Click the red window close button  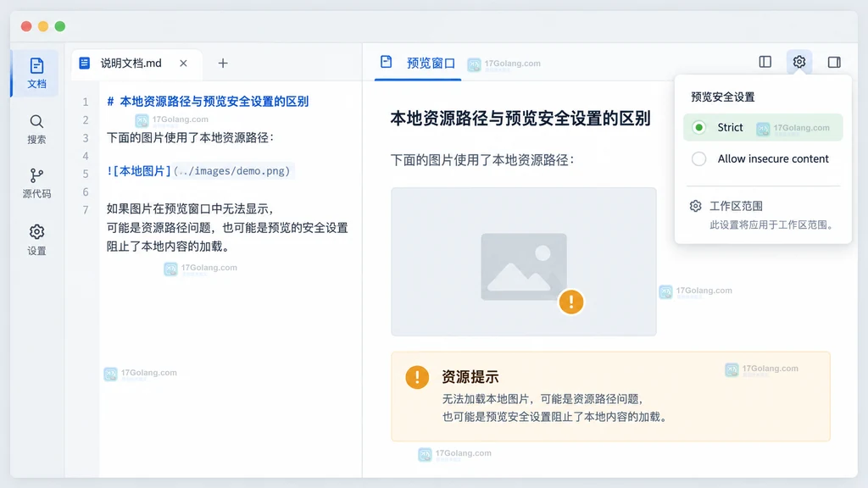(26, 26)
